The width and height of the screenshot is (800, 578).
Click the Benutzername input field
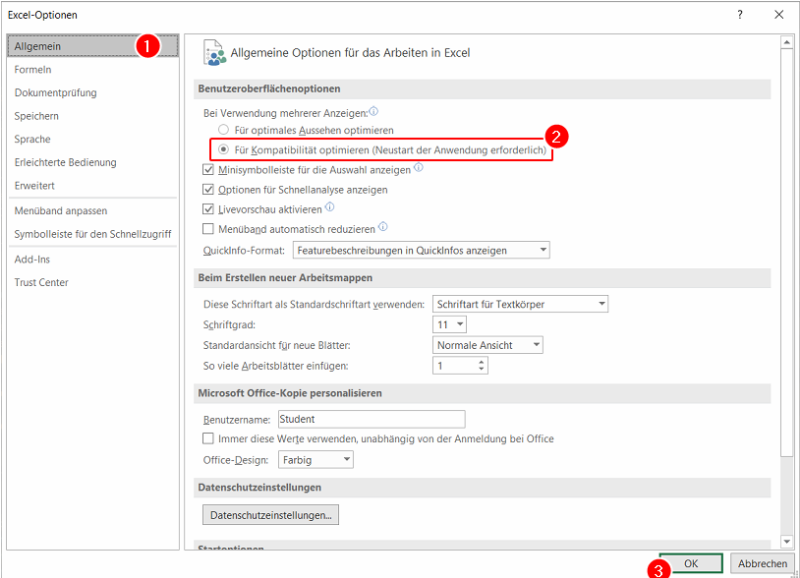(x=371, y=419)
